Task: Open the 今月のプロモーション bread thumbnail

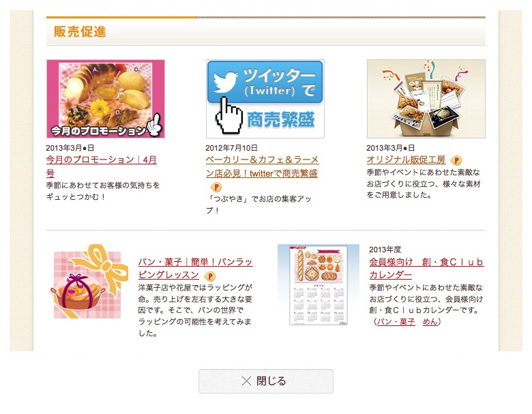Action: coord(106,99)
